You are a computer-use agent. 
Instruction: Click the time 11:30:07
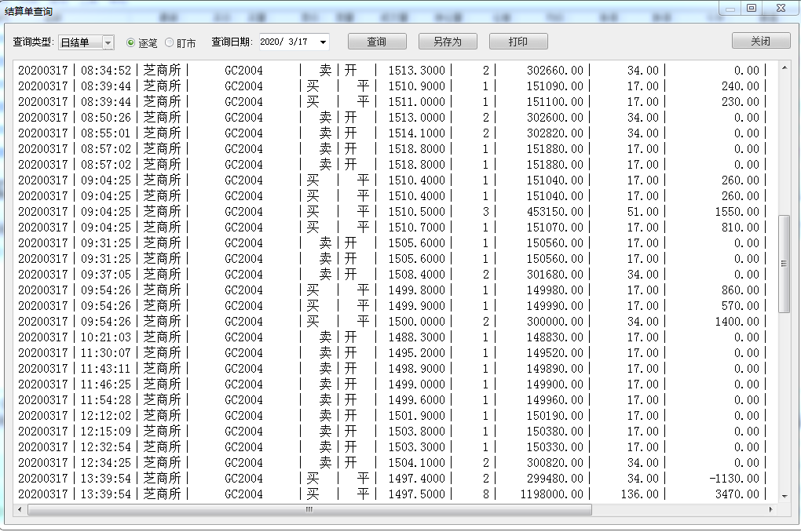tap(106, 353)
